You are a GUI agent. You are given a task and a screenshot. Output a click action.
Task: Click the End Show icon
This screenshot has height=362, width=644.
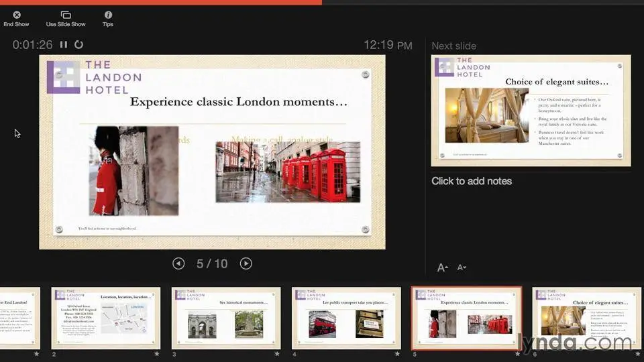(x=16, y=15)
